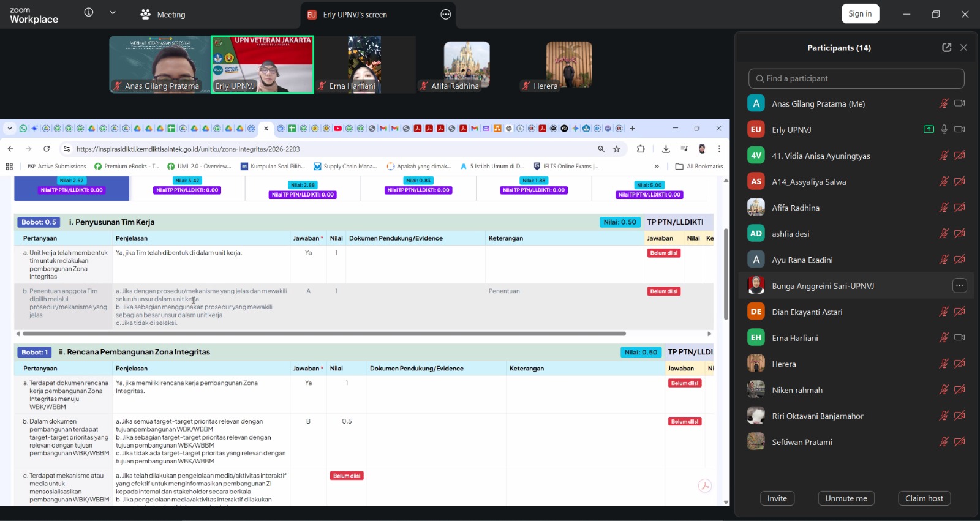
Task: Select Erly UPNVJ video thumbnail
Action: (x=262, y=64)
